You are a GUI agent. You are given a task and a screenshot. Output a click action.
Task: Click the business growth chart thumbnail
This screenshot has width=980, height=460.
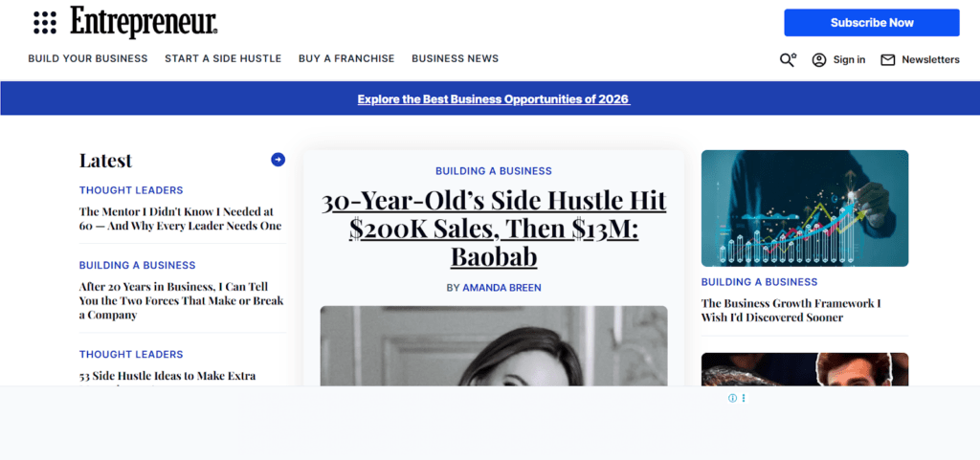point(804,208)
